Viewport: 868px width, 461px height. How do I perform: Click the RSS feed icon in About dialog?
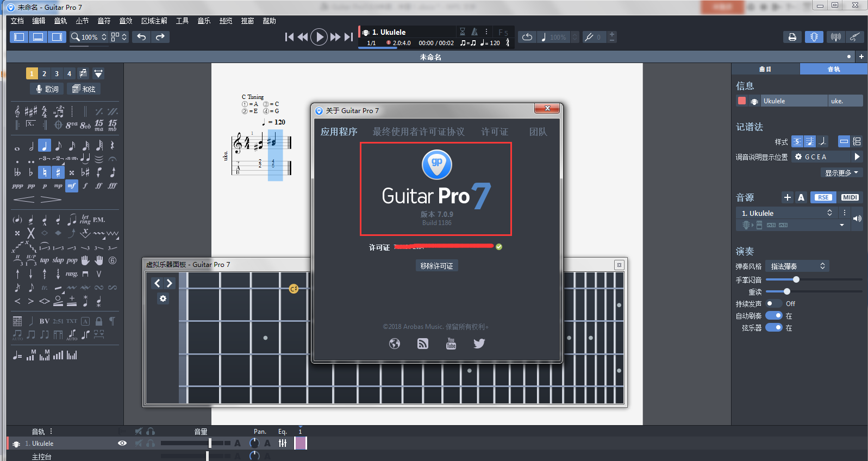422,344
